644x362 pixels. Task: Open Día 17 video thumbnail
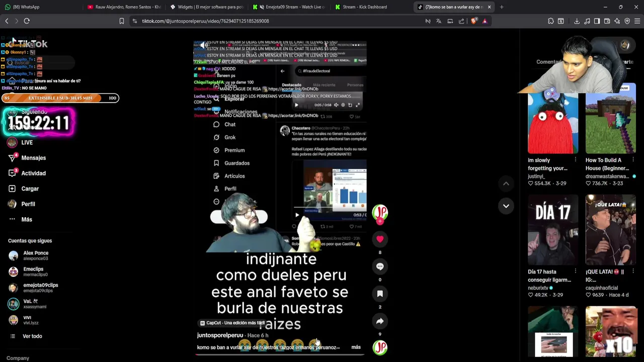coord(553,230)
